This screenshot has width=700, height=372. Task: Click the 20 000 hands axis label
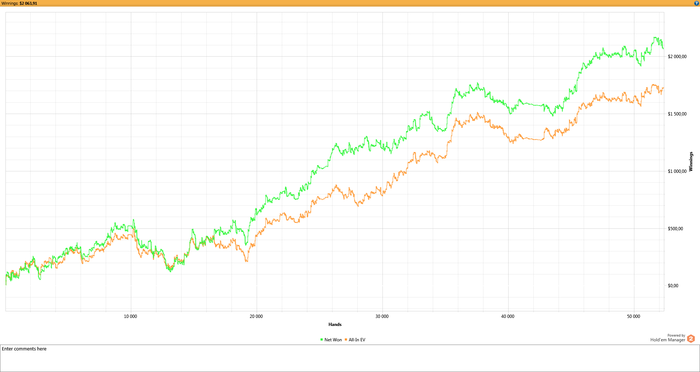(x=256, y=316)
